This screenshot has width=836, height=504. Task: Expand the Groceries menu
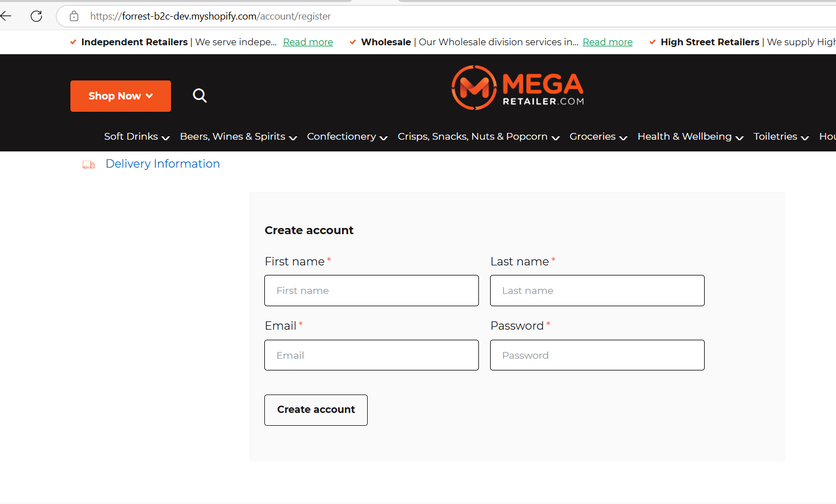pyautogui.click(x=598, y=136)
